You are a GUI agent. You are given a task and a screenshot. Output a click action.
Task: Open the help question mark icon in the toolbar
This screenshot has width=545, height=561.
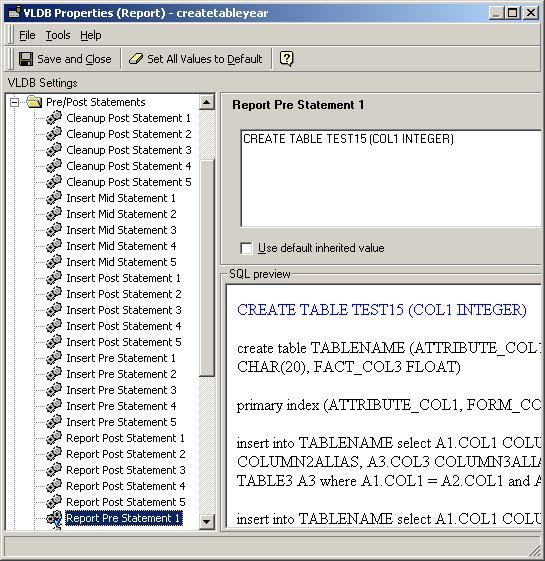286,59
